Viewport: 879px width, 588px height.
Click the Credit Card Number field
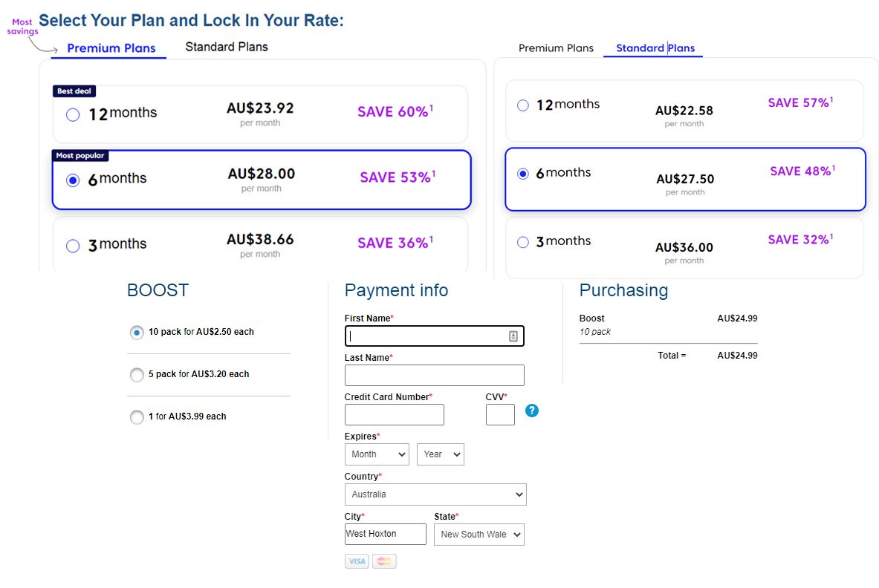tap(394, 415)
